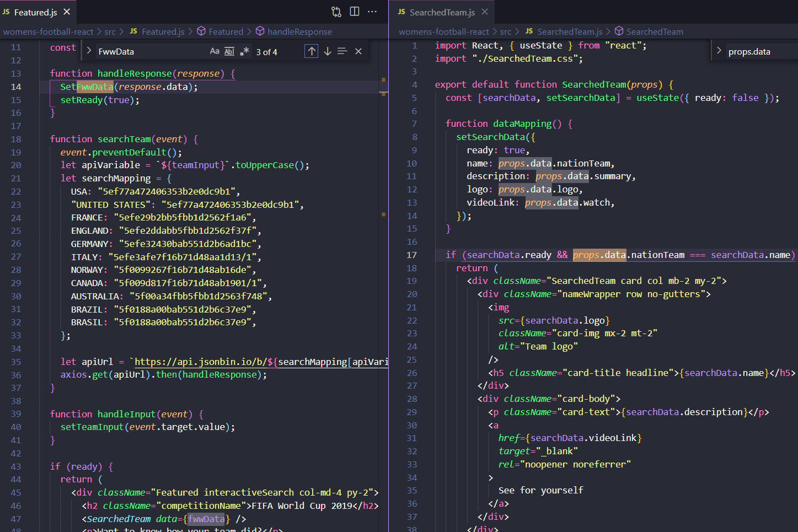The height and width of the screenshot is (532, 798).
Task: Close the Featured.js tab
Action: (x=67, y=12)
